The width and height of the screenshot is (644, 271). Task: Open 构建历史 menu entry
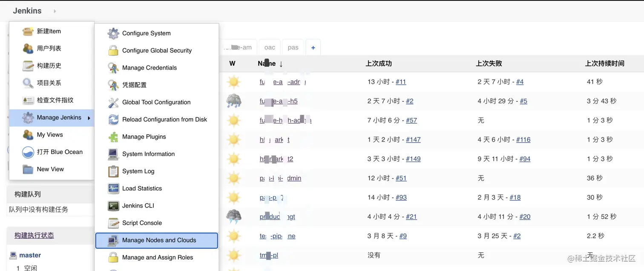[52, 66]
